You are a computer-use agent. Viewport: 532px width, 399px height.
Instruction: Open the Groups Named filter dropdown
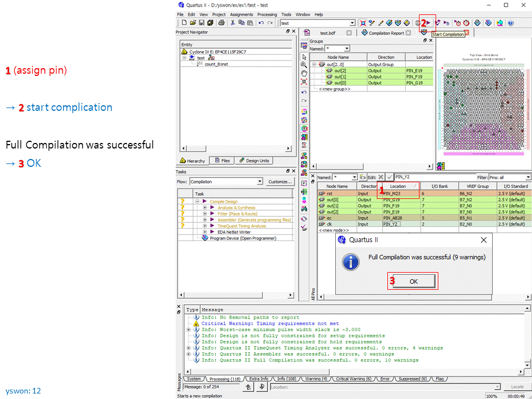[347, 49]
